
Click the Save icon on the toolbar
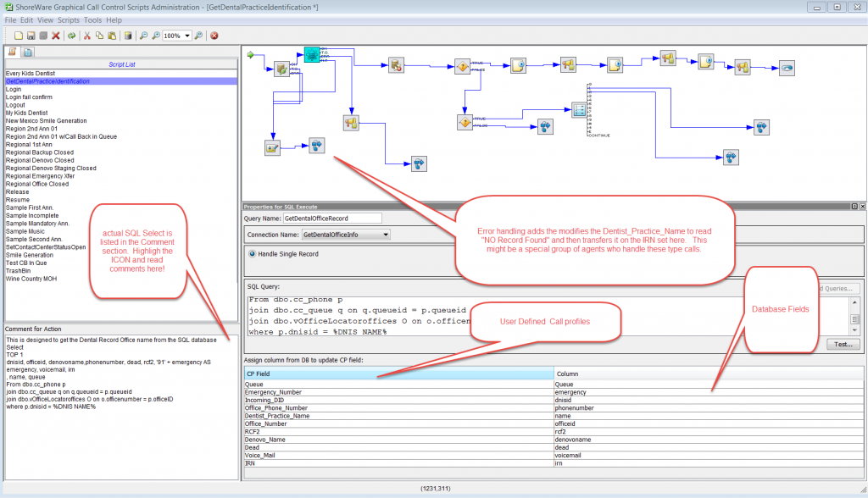32,36
